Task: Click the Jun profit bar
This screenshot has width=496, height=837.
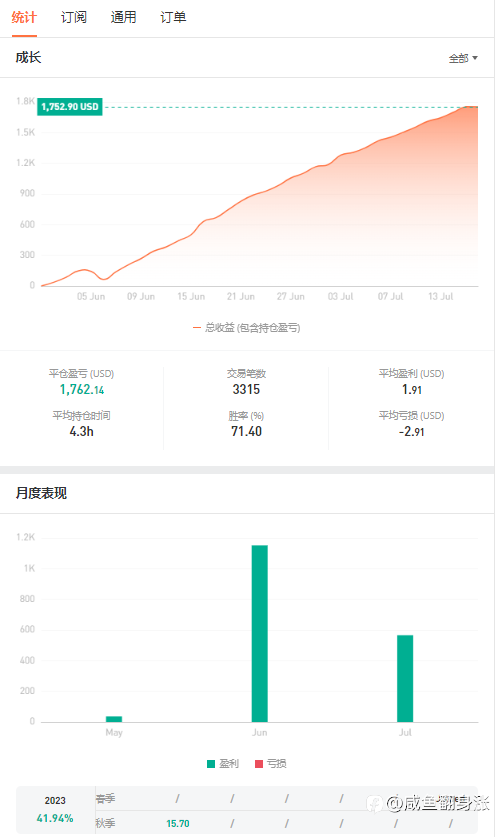Action: coord(259,634)
